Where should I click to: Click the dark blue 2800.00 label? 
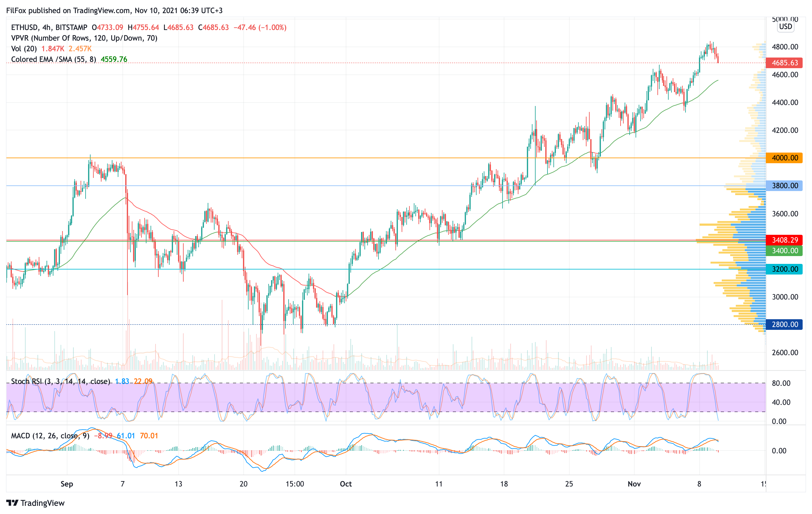(784, 325)
